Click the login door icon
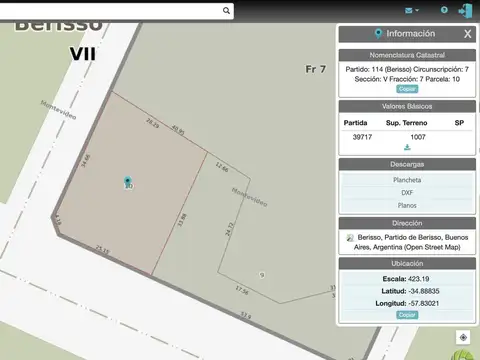The width and height of the screenshot is (480, 360). (x=466, y=11)
